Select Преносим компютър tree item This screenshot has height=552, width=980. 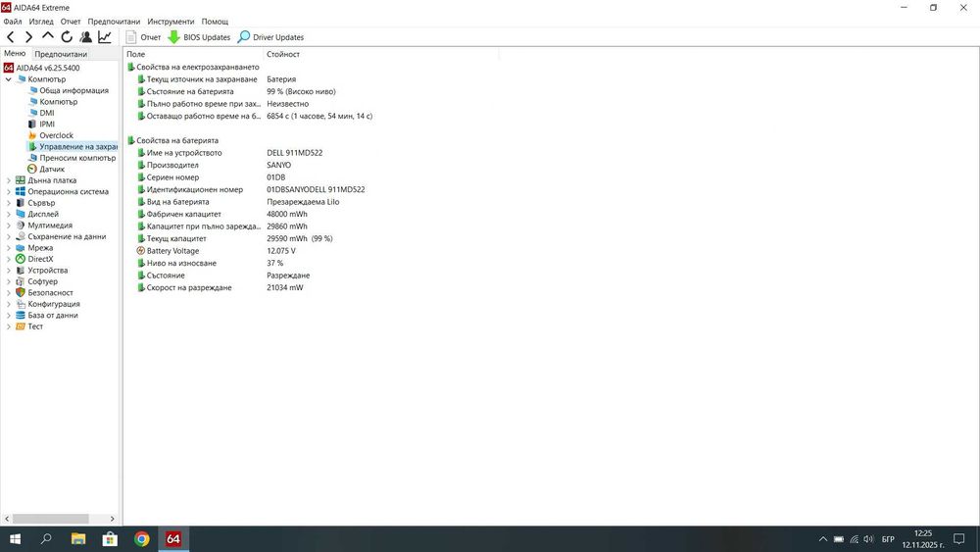pyautogui.click(x=77, y=158)
